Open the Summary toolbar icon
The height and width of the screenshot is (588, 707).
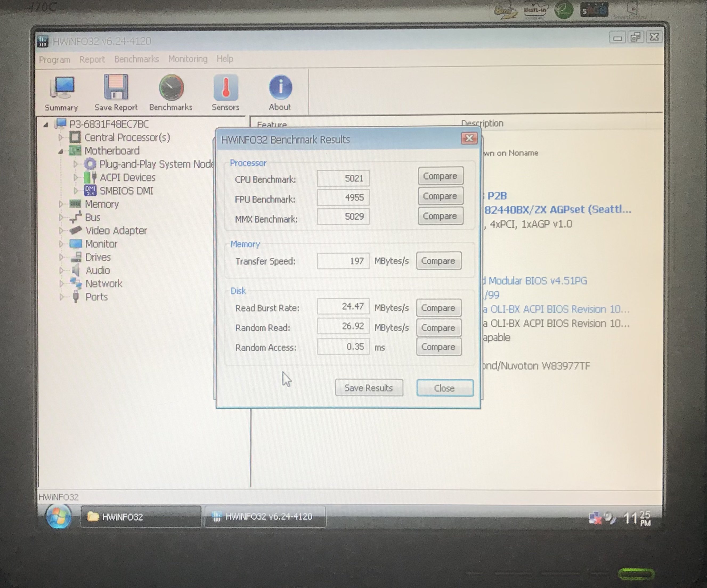point(62,88)
